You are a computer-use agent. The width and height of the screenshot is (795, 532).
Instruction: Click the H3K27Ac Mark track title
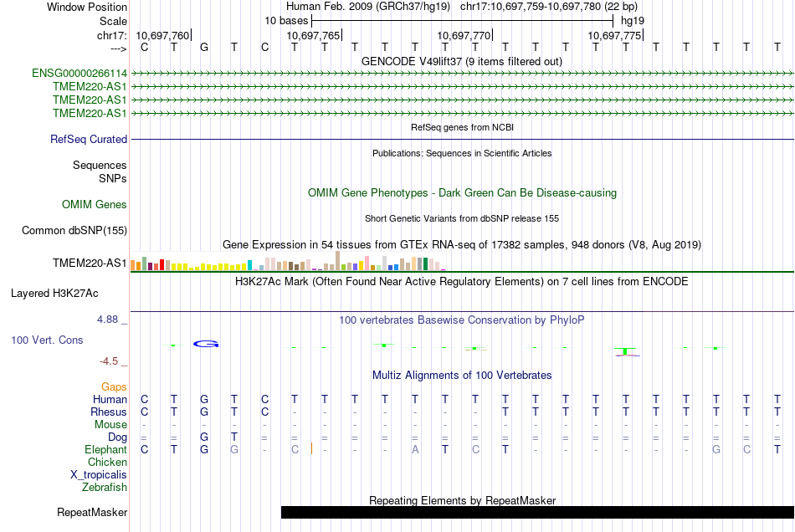coord(462,282)
